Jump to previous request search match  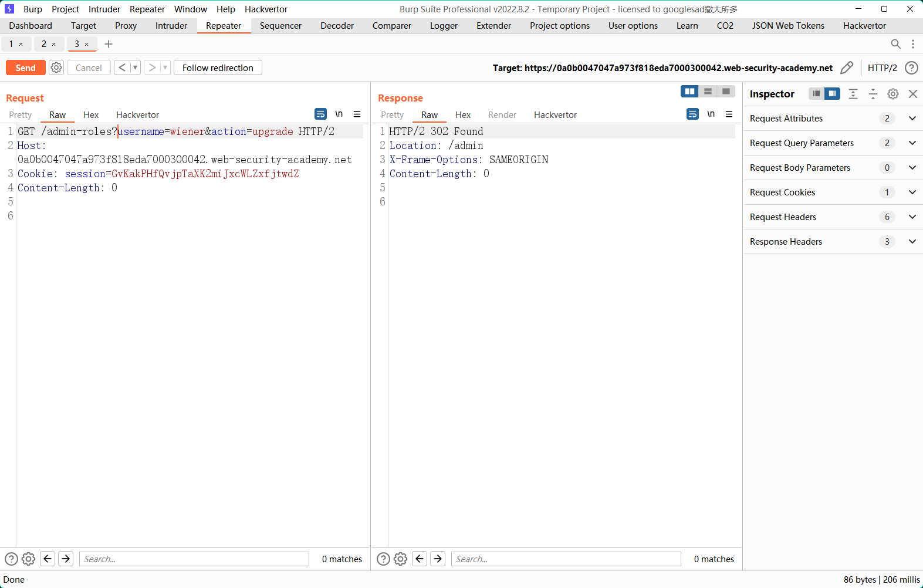48,559
